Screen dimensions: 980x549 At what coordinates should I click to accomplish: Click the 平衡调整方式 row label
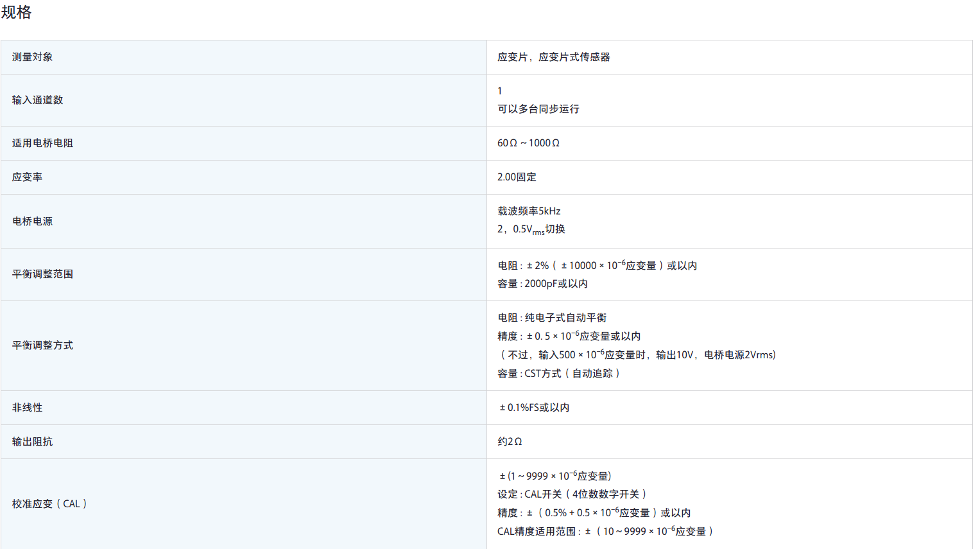click(x=42, y=345)
